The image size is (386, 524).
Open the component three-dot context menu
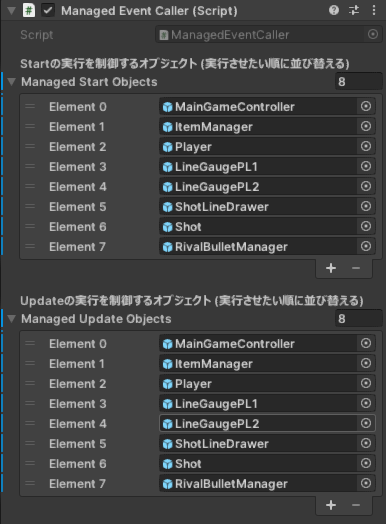click(x=374, y=10)
